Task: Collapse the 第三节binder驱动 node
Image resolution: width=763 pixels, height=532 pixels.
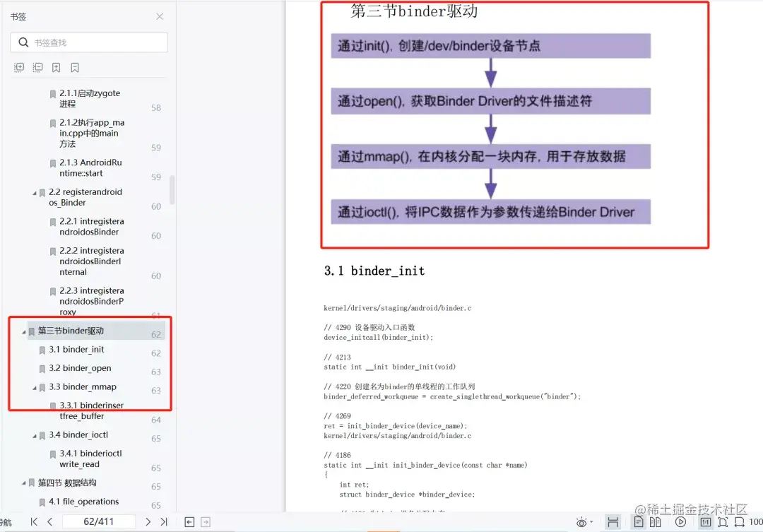Action: 23,332
